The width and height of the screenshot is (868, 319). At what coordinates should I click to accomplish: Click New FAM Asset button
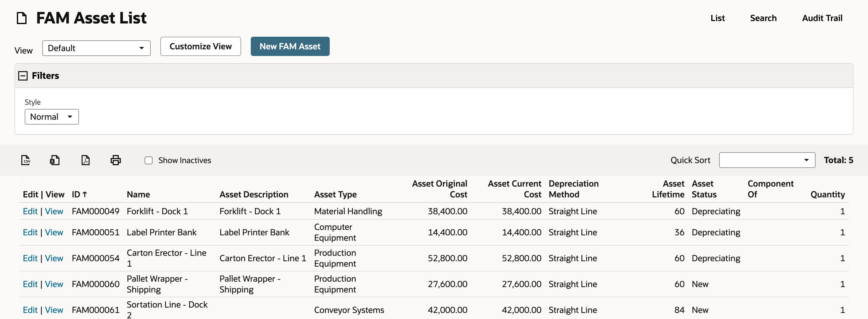coord(290,46)
